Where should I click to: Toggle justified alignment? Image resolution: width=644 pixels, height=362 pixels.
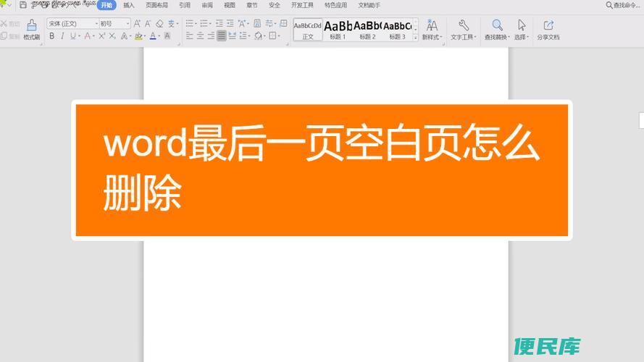click(x=222, y=36)
